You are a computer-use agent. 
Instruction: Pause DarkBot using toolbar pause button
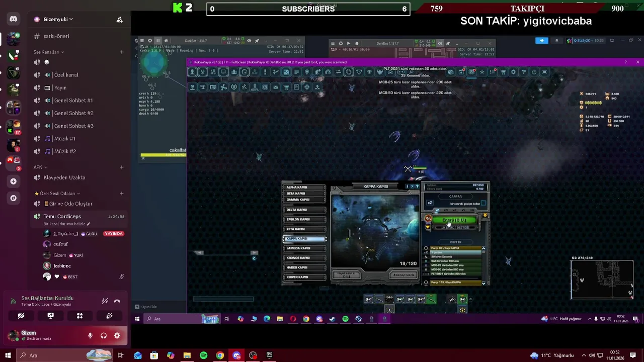[158, 41]
